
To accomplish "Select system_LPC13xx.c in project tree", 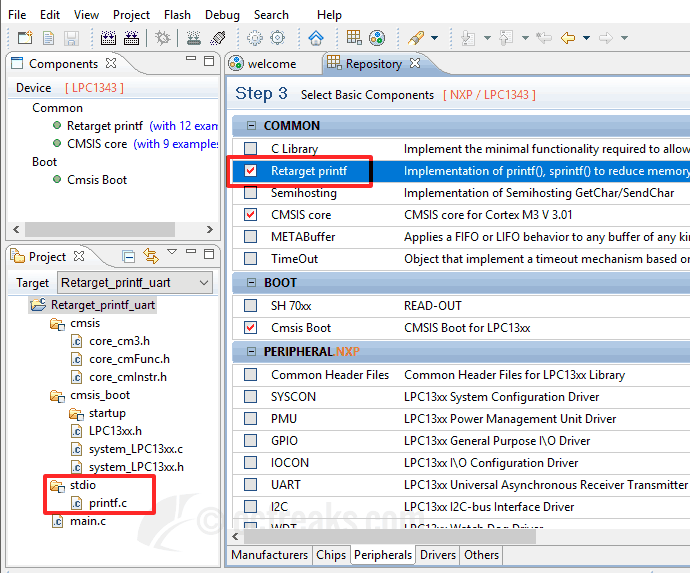I will click(136, 449).
